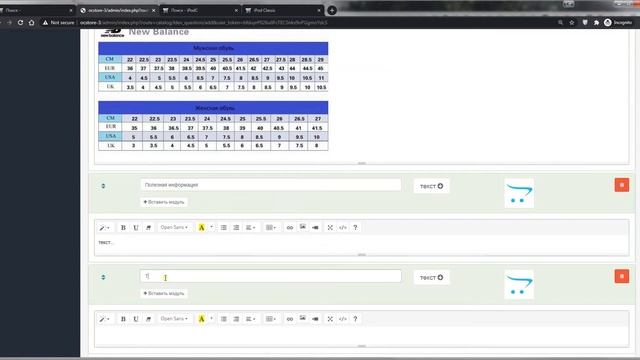Click the link icon in the bottom editor toolbar
This screenshot has width=640, height=360.
click(290, 319)
